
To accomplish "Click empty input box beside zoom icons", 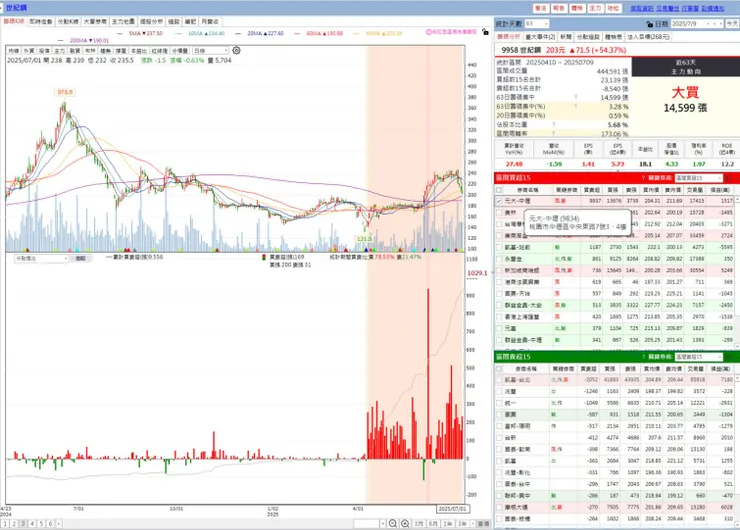I will point(367,523).
